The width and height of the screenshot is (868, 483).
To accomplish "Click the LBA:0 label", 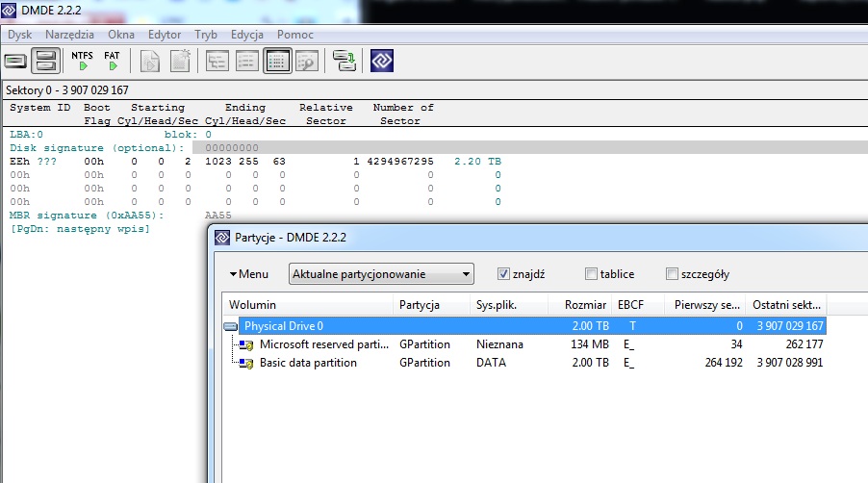I will click(x=26, y=135).
